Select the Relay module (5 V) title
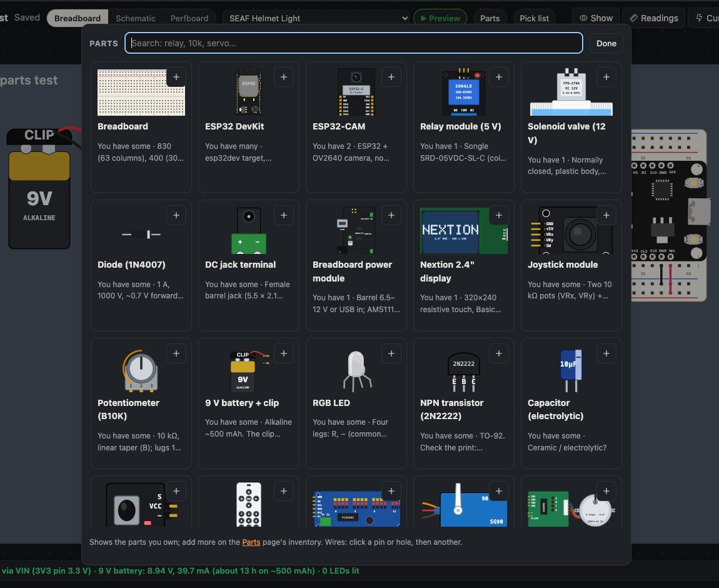719x588 pixels. (460, 126)
